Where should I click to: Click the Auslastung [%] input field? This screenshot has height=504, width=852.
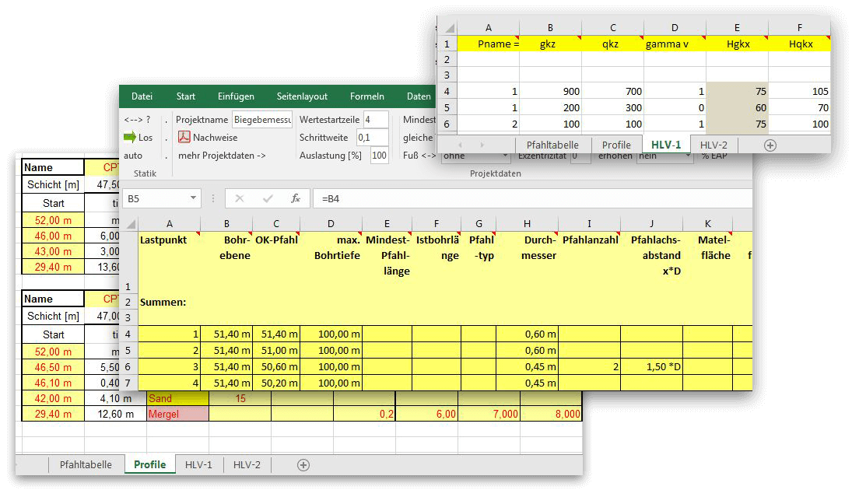[379, 156]
